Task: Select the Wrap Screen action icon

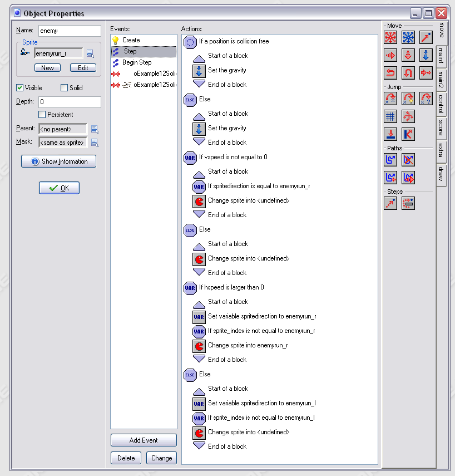Action: 408,116
